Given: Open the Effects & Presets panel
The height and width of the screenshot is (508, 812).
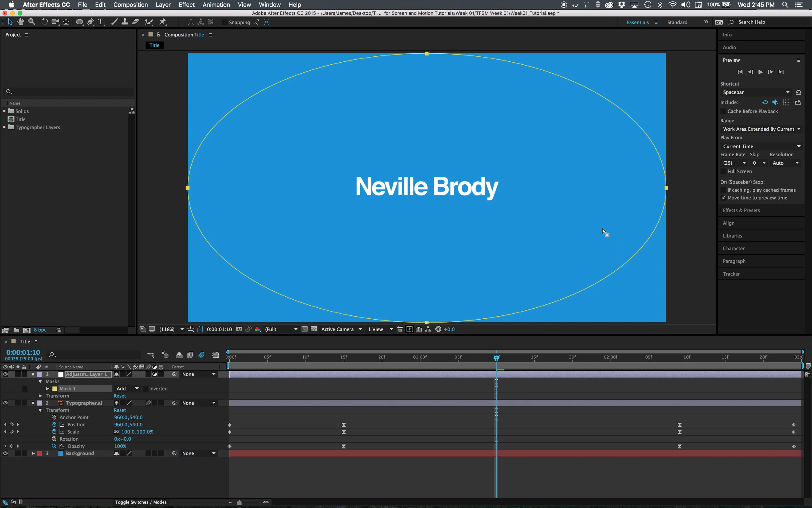Looking at the screenshot, I should (x=741, y=210).
